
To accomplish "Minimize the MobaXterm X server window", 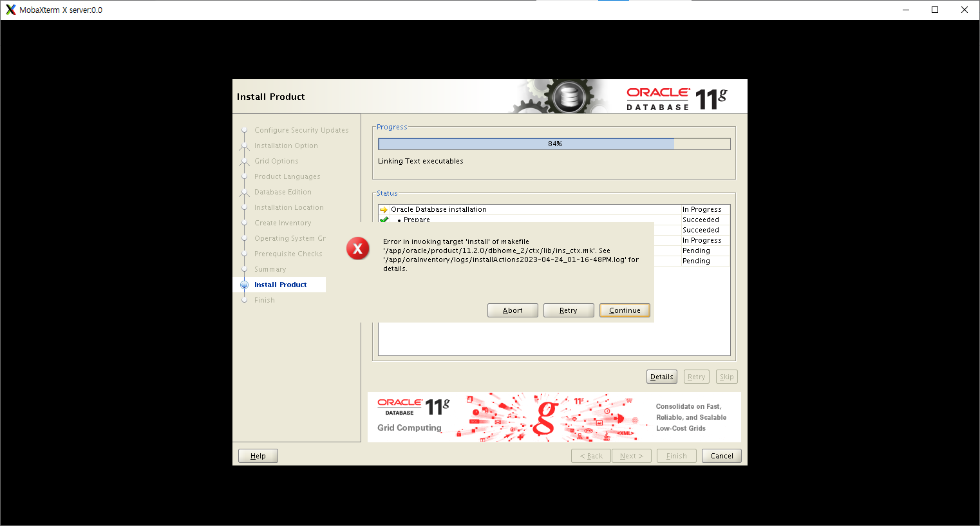I will (x=906, y=10).
